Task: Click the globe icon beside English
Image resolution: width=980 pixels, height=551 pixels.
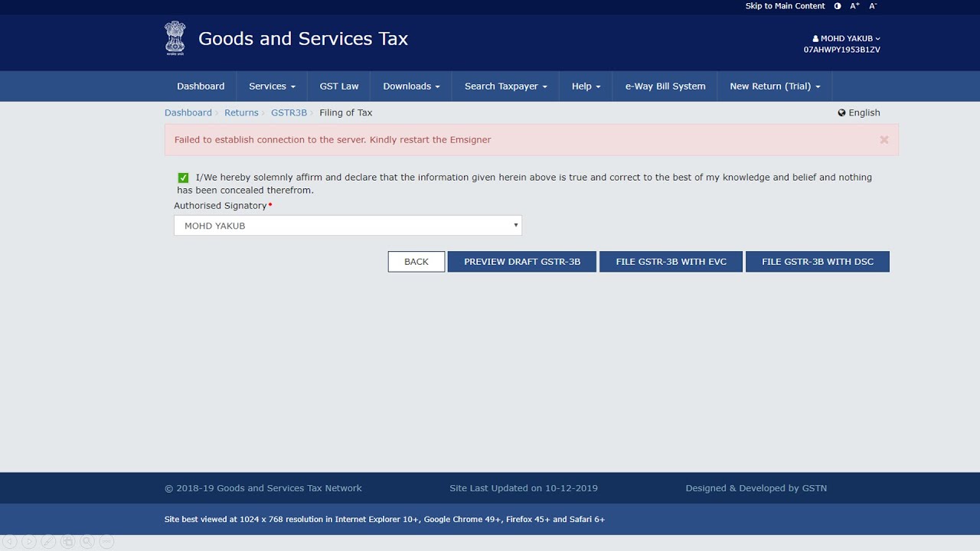Action: 841,112
